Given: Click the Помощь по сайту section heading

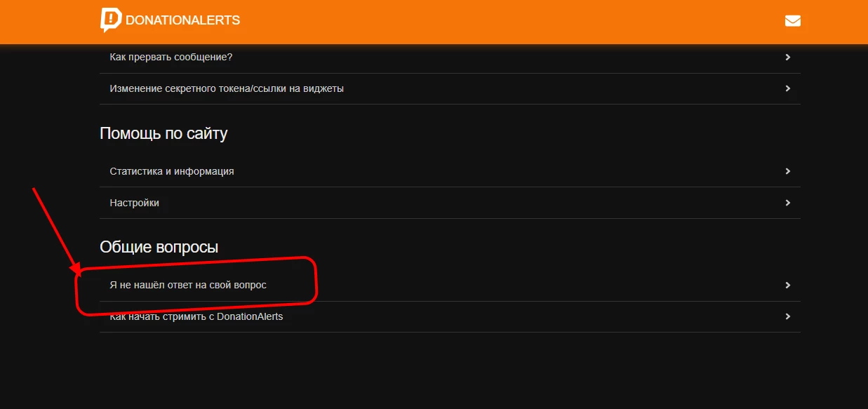Looking at the screenshot, I should [163, 133].
